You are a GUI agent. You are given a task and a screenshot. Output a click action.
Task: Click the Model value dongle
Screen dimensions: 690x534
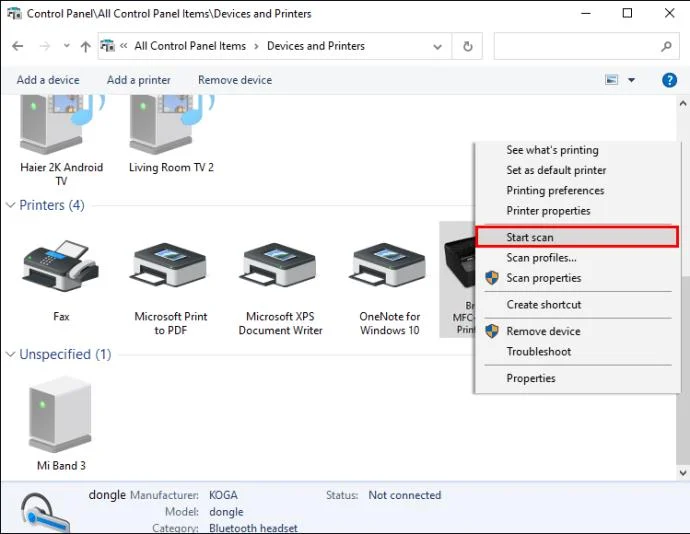(226, 512)
